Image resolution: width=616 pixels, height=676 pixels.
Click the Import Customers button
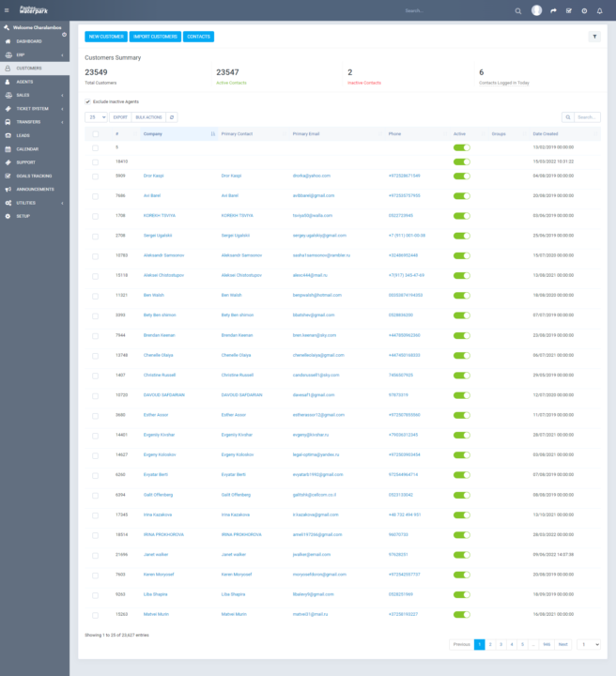tap(155, 37)
